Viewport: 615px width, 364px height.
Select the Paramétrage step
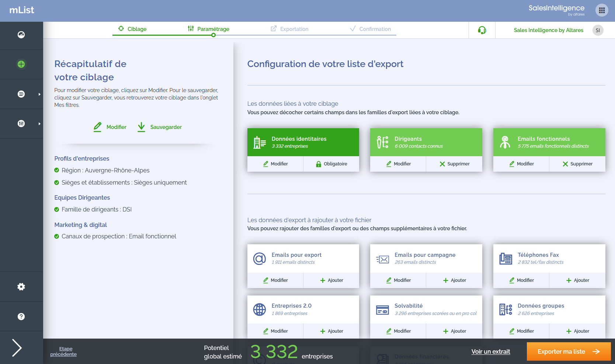click(x=208, y=29)
